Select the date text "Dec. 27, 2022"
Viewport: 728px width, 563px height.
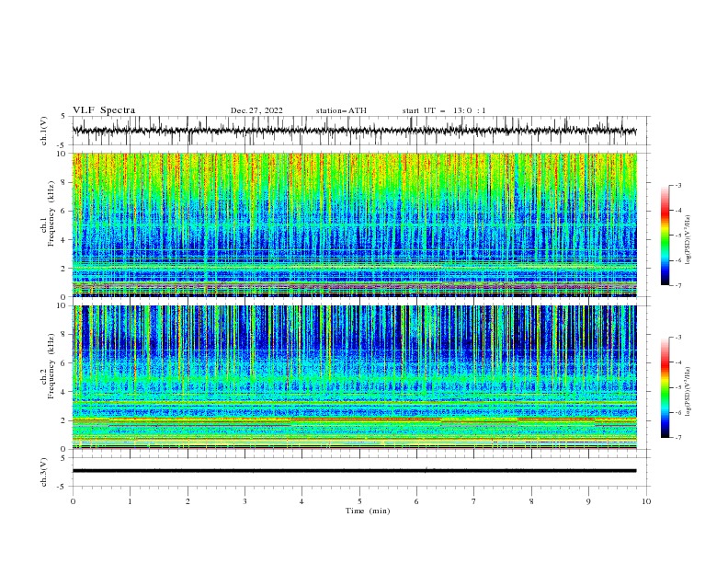point(256,110)
